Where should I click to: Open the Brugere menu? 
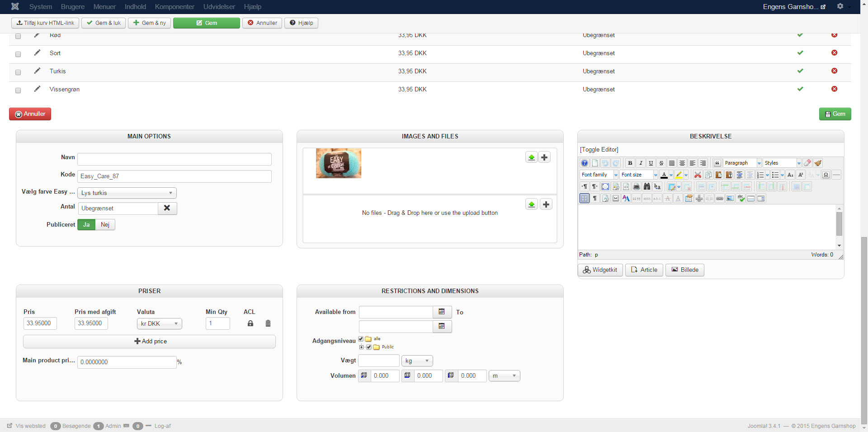click(x=73, y=7)
